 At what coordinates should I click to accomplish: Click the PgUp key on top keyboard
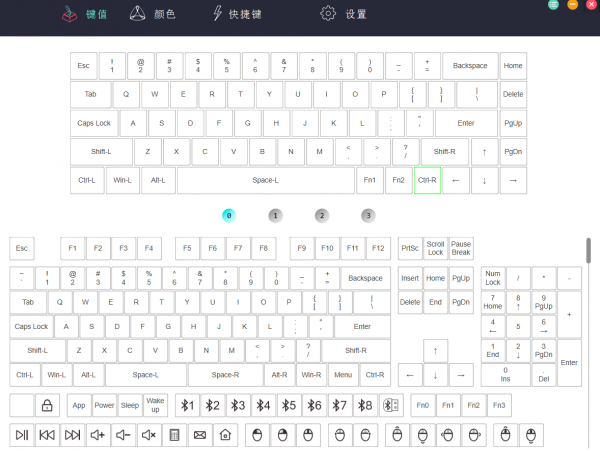point(513,123)
